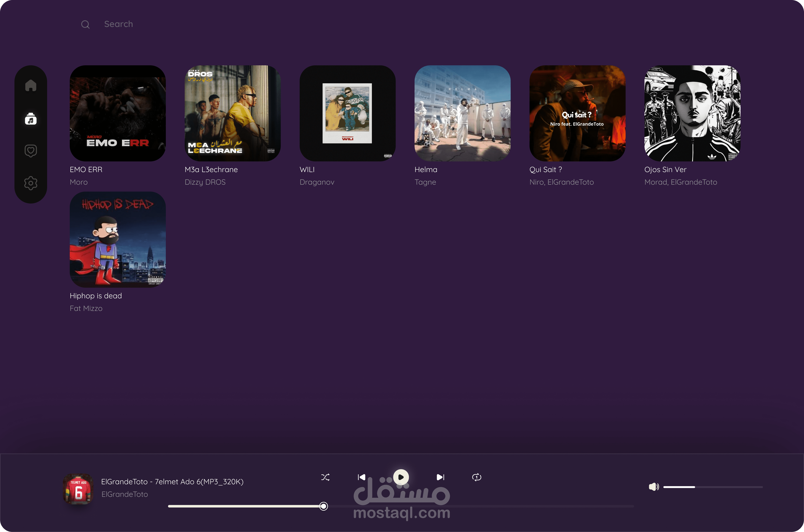Skip to next track
The height and width of the screenshot is (532, 804).
(440, 477)
